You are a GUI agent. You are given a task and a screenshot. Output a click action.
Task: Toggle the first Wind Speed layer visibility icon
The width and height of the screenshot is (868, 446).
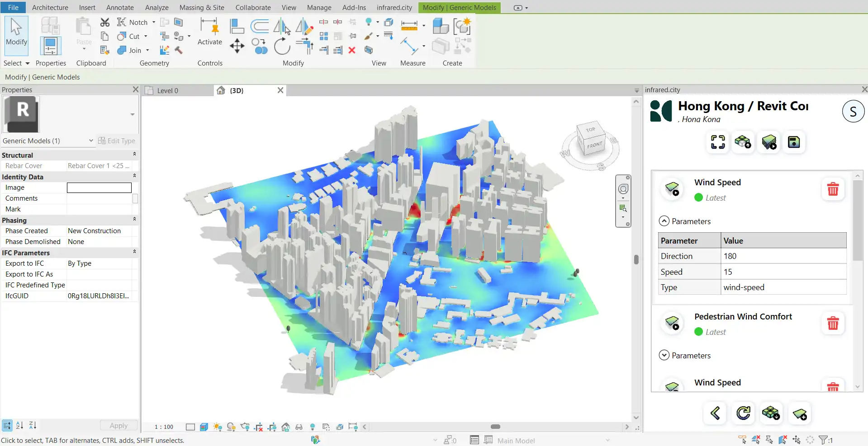tap(672, 188)
